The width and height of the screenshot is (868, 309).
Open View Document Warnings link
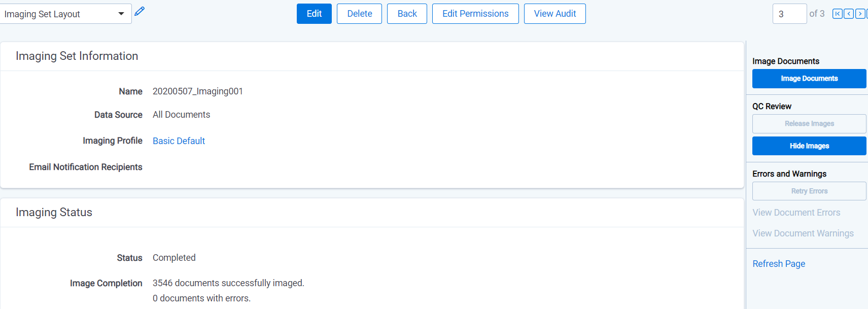point(803,233)
